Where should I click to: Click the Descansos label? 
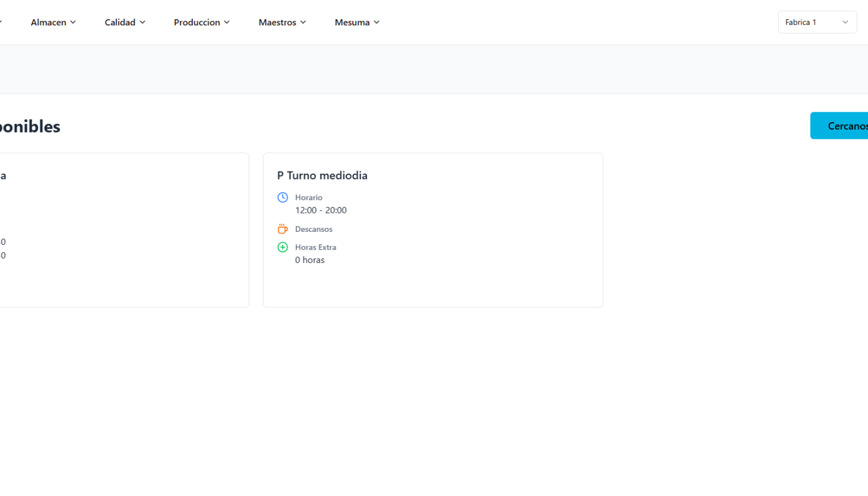click(x=314, y=229)
